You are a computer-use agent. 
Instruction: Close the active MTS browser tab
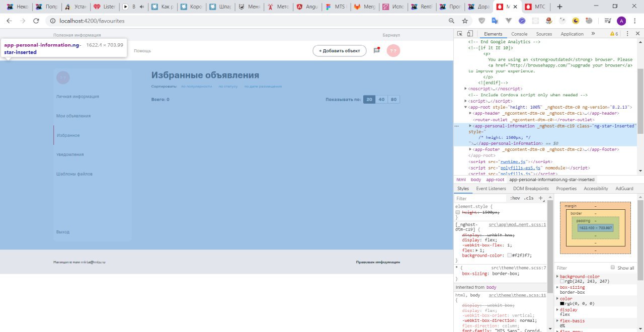516,7
